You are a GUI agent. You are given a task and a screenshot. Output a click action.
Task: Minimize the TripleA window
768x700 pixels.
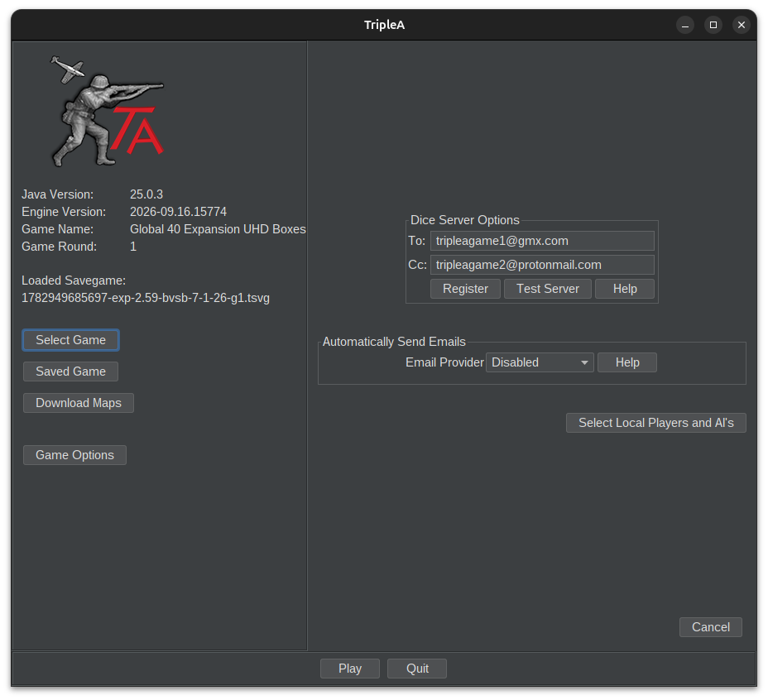coord(684,25)
